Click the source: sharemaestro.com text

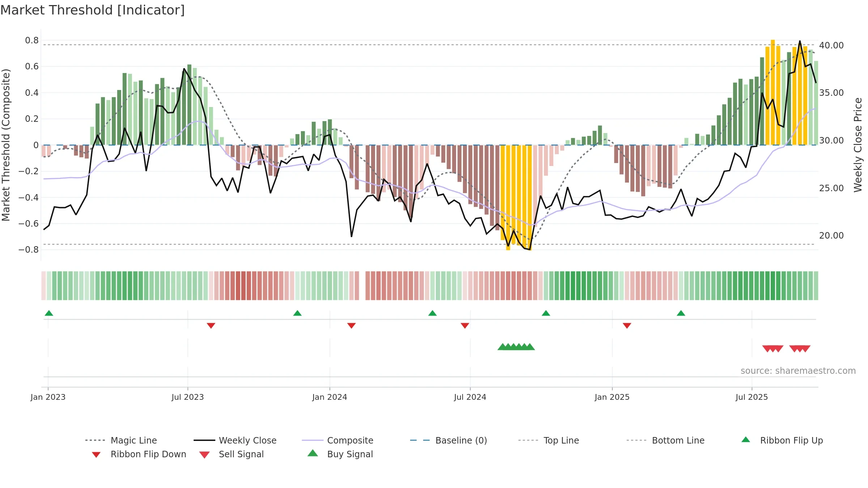point(798,371)
